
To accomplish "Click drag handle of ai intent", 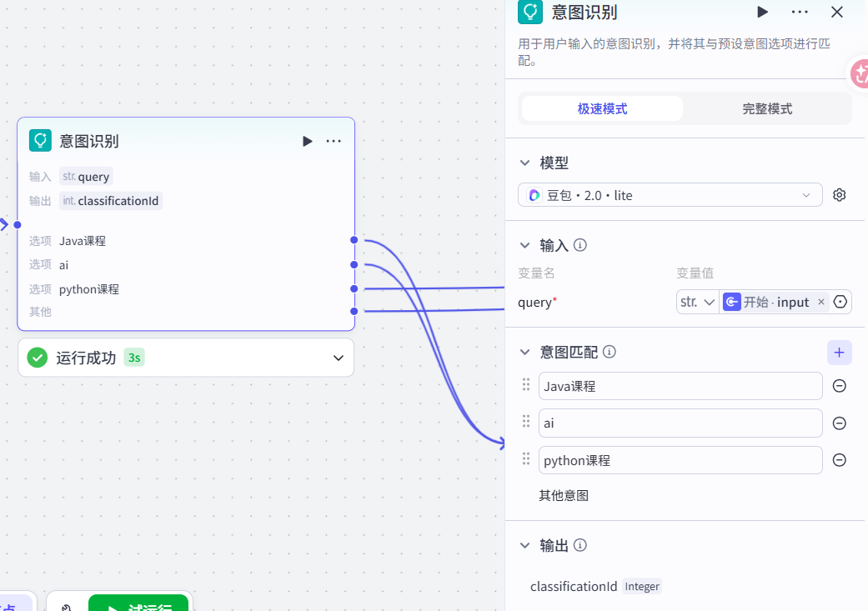I will click(x=526, y=422).
